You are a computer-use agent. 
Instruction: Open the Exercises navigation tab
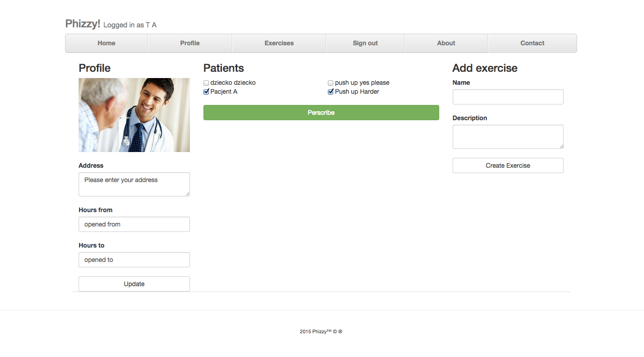point(279,43)
